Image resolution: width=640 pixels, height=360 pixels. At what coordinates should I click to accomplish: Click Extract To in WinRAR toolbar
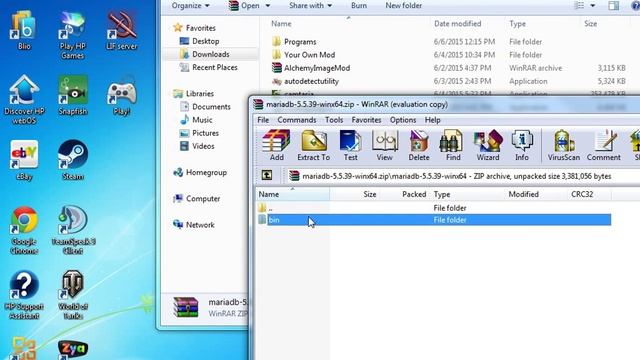pyautogui.click(x=313, y=146)
